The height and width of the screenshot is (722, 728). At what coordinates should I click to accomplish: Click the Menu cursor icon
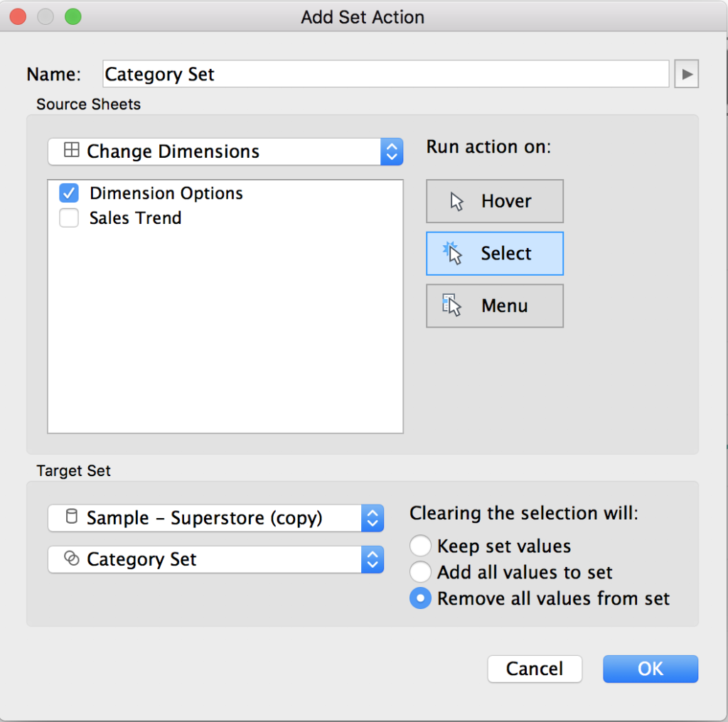click(451, 306)
